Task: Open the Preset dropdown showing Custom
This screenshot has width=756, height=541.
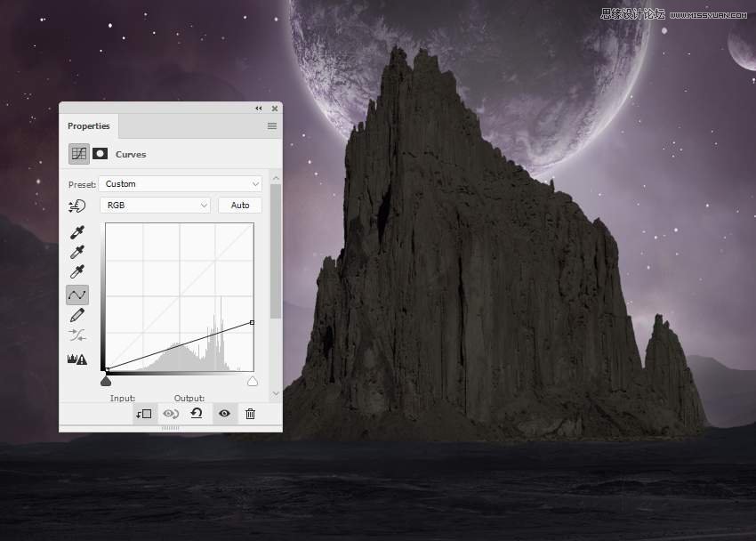Action: click(x=181, y=183)
